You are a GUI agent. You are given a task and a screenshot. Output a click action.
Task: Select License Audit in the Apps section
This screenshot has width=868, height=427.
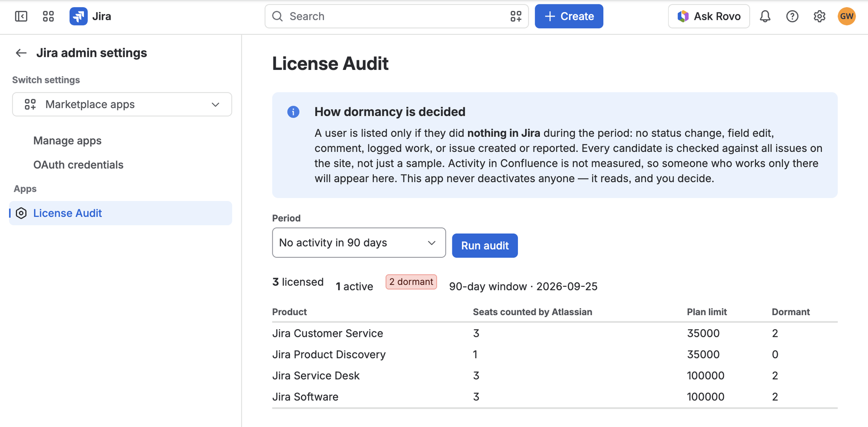(x=121, y=213)
